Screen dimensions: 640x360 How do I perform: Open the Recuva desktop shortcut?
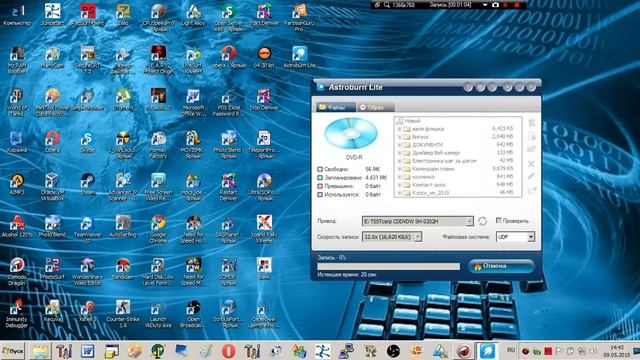[52, 311]
